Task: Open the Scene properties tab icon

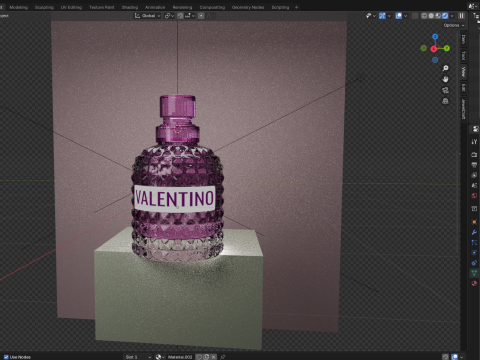Action: point(474,185)
